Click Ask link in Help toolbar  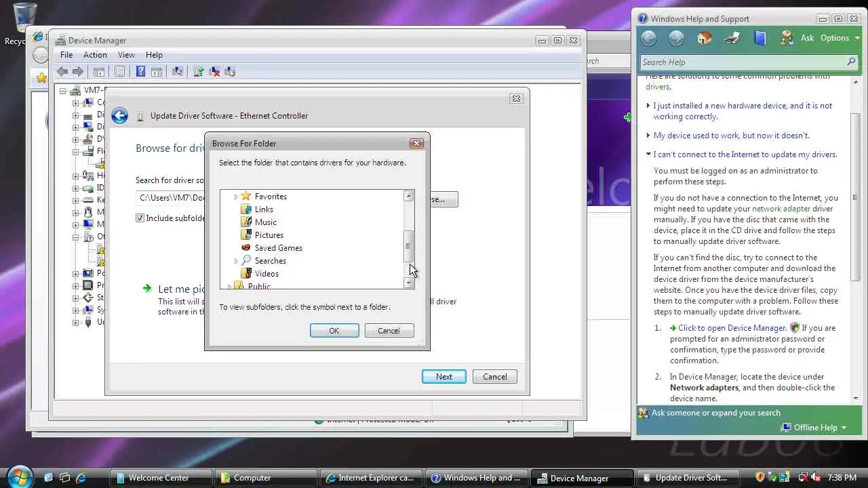tap(807, 38)
